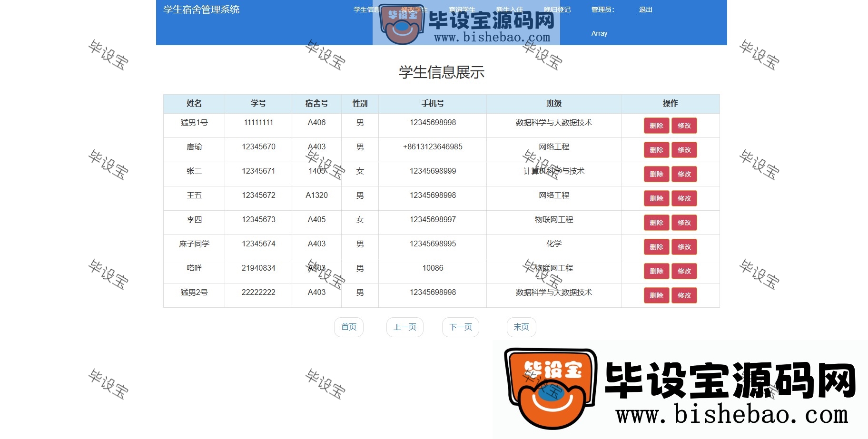The height and width of the screenshot is (439, 868).
Task: Jump to last page 末页
Action: [x=522, y=327]
